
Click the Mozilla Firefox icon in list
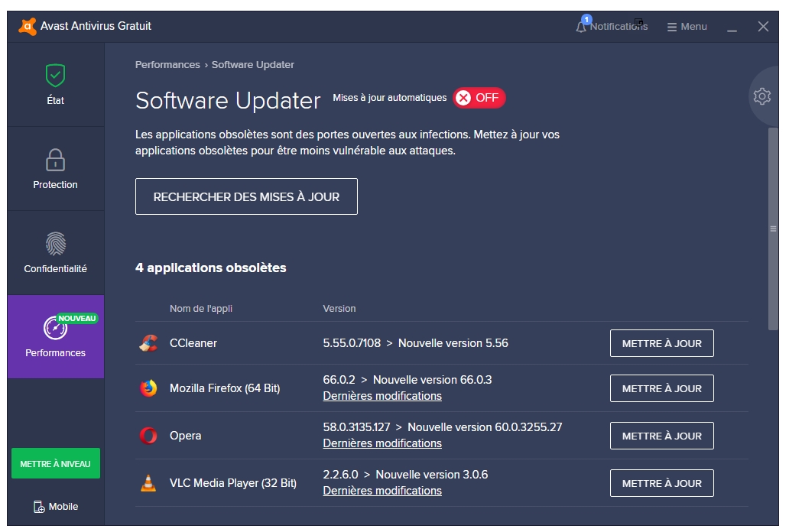pos(148,388)
